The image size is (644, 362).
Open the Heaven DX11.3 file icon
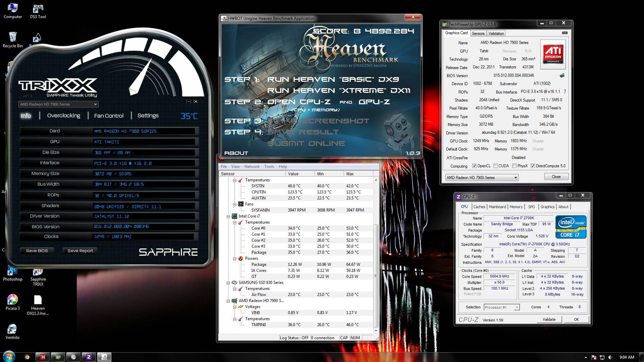click(x=38, y=305)
